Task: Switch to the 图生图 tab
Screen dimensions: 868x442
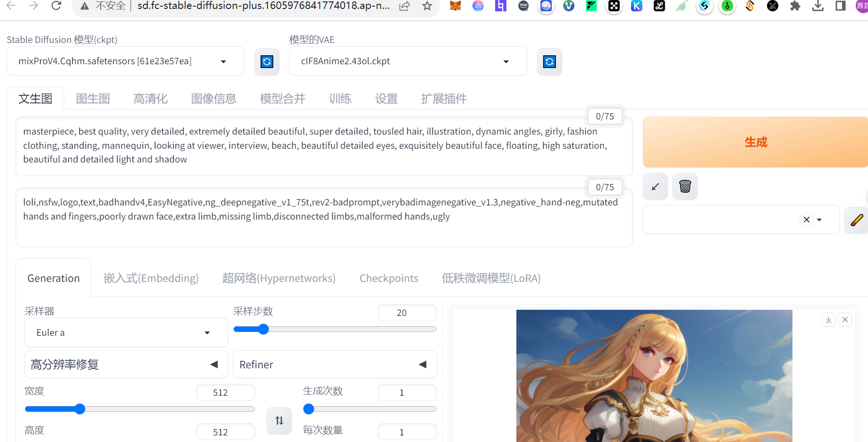Action: point(93,98)
